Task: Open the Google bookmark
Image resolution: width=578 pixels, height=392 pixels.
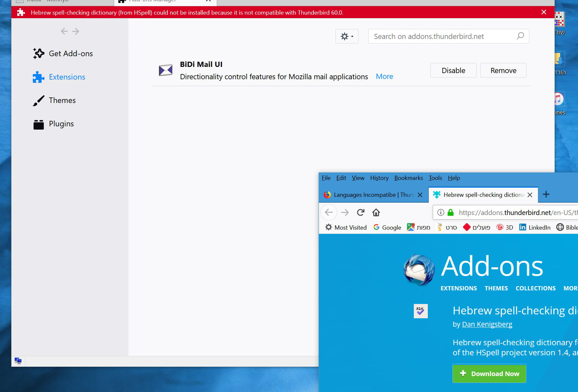Action: tap(387, 227)
